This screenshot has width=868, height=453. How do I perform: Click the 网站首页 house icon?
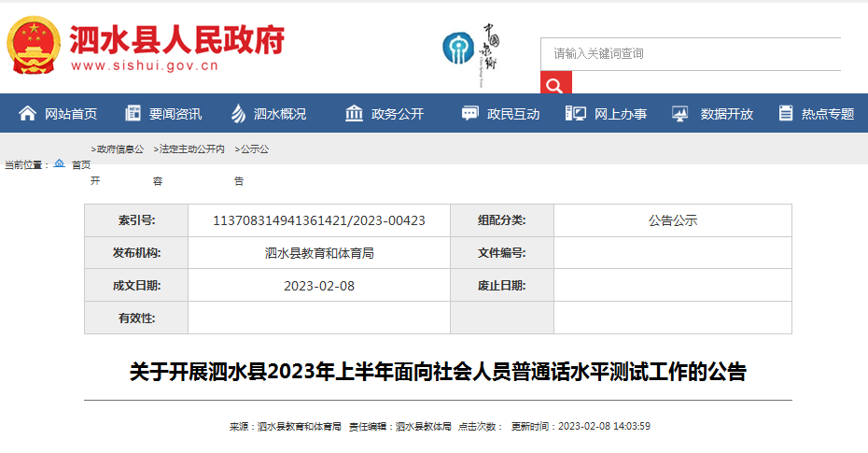click(x=28, y=114)
